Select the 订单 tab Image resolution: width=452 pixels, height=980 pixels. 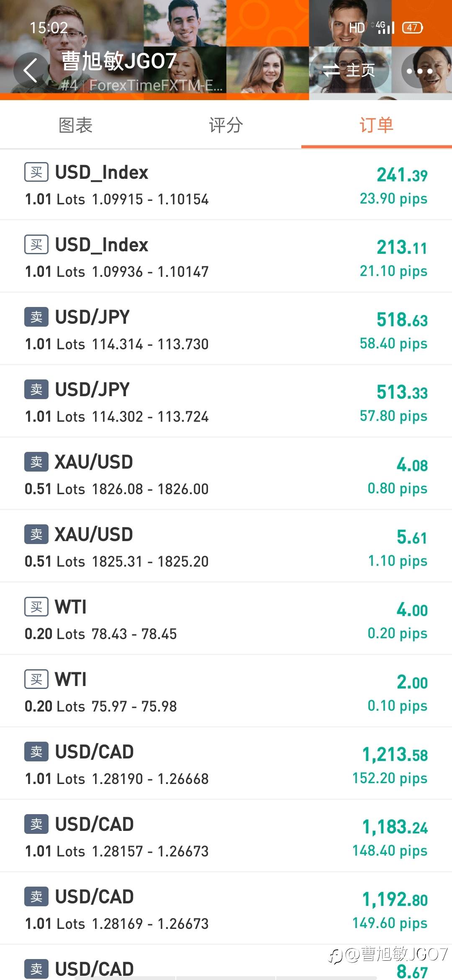point(376,125)
